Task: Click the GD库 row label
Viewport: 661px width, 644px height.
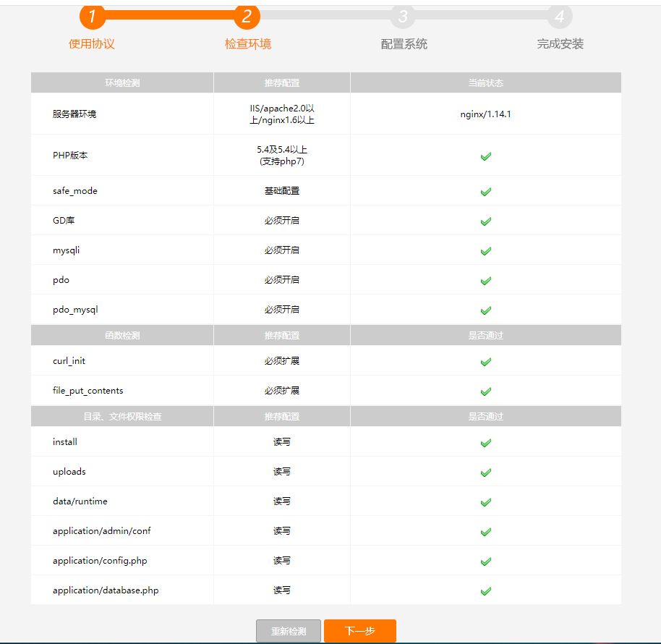Action: click(x=64, y=220)
